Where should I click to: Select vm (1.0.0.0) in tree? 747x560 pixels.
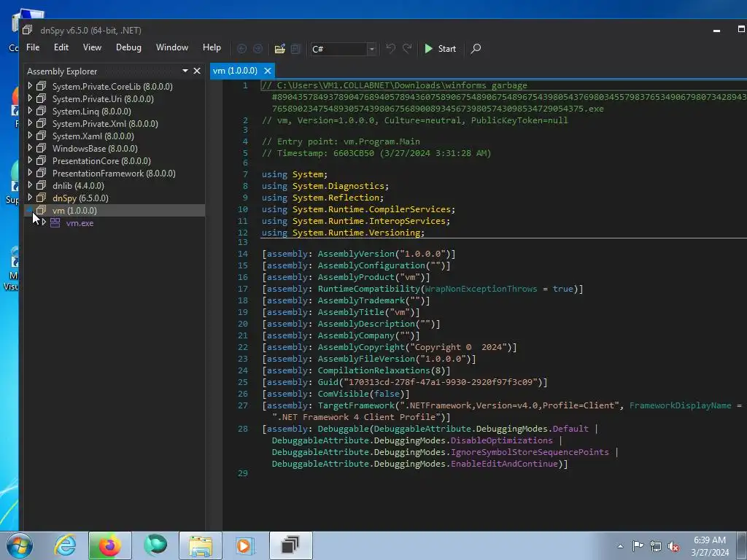(74, 210)
